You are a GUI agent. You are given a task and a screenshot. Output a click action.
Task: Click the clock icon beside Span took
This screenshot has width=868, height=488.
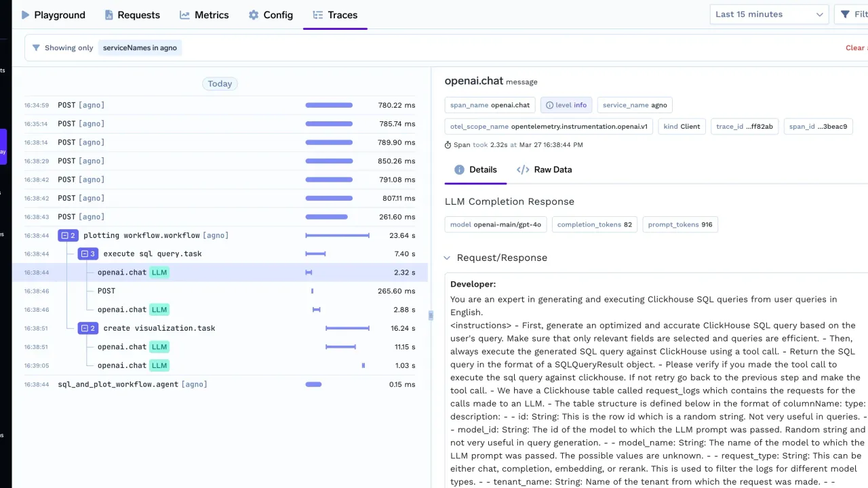[x=448, y=145]
